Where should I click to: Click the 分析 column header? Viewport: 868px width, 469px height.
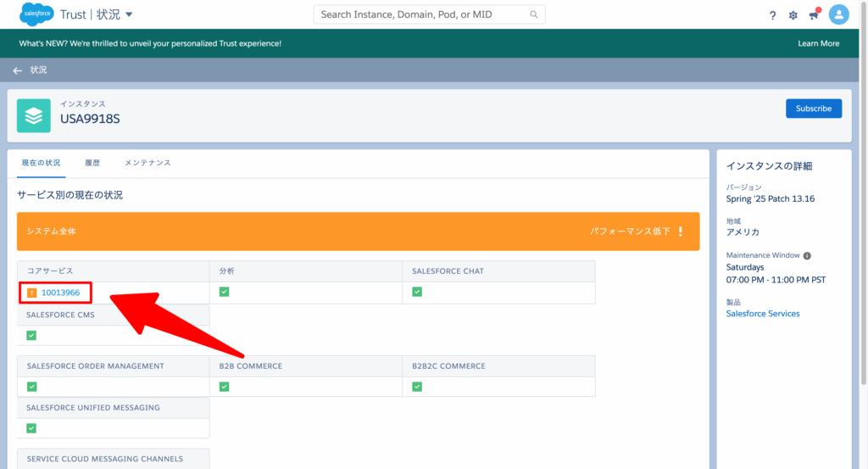[227, 271]
